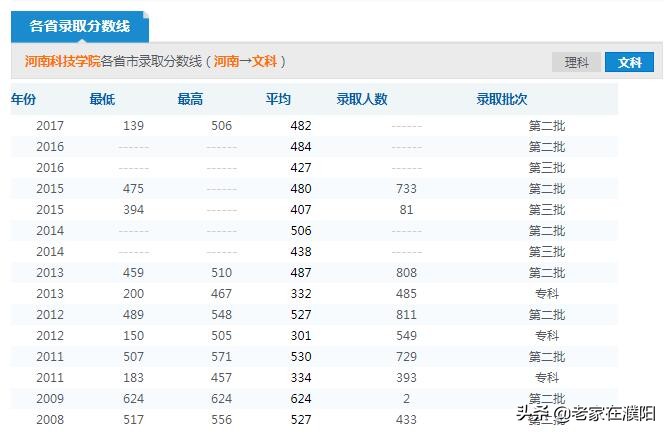Select the highest score 510

[x=222, y=273]
